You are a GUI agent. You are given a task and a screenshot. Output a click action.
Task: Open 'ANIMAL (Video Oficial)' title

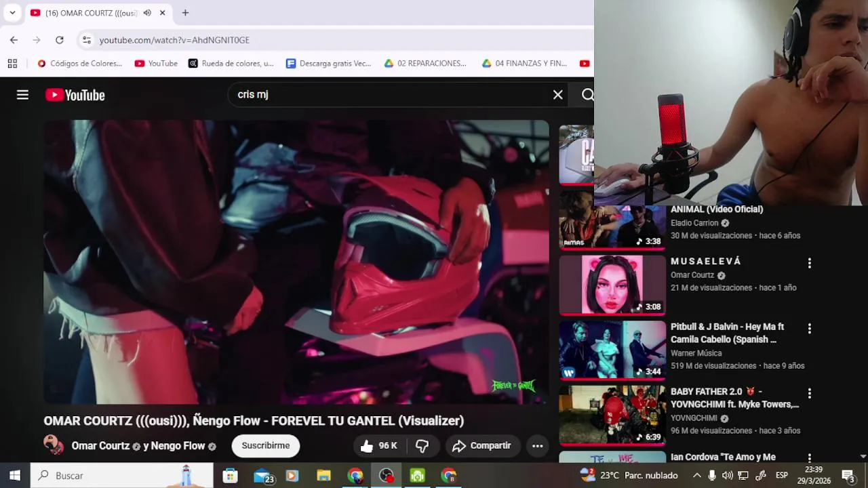717,209
